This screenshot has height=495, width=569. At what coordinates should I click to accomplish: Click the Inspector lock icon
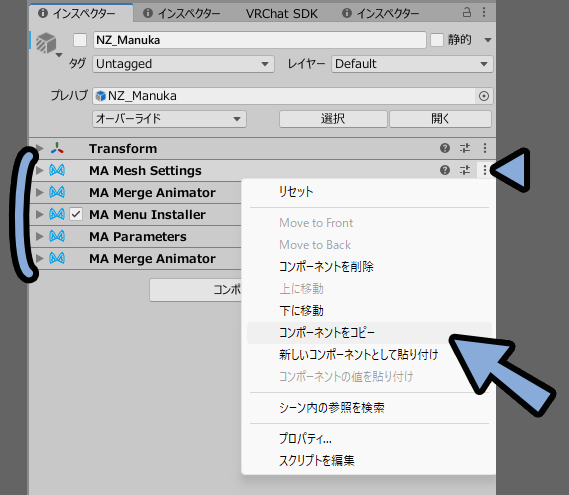tap(467, 12)
